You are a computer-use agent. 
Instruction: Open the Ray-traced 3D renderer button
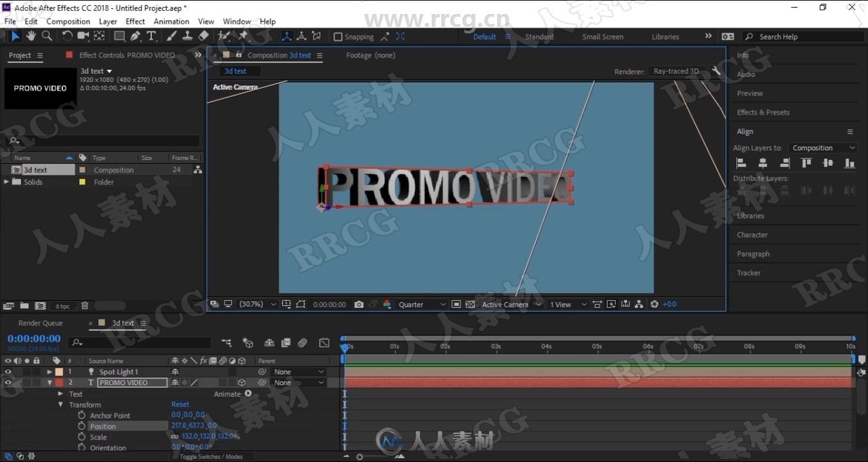[x=676, y=71]
